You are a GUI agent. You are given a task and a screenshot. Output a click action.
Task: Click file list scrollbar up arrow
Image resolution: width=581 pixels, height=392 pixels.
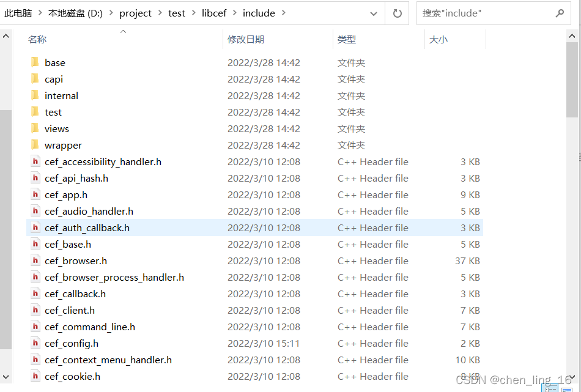click(x=572, y=36)
